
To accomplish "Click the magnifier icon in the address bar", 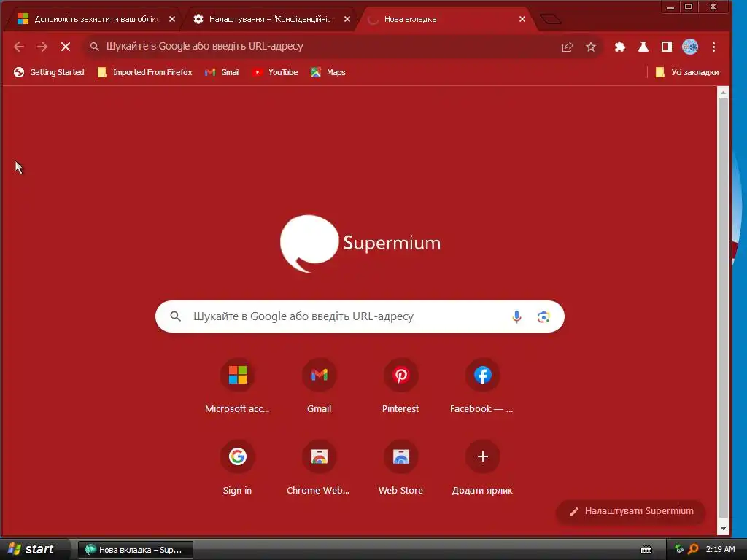I will pos(94,47).
